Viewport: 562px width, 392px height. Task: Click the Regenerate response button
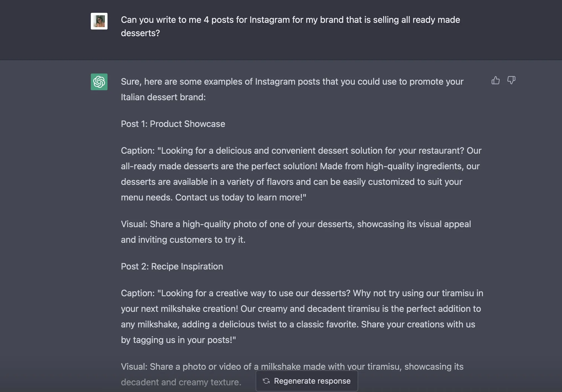(x=307, y=381)
